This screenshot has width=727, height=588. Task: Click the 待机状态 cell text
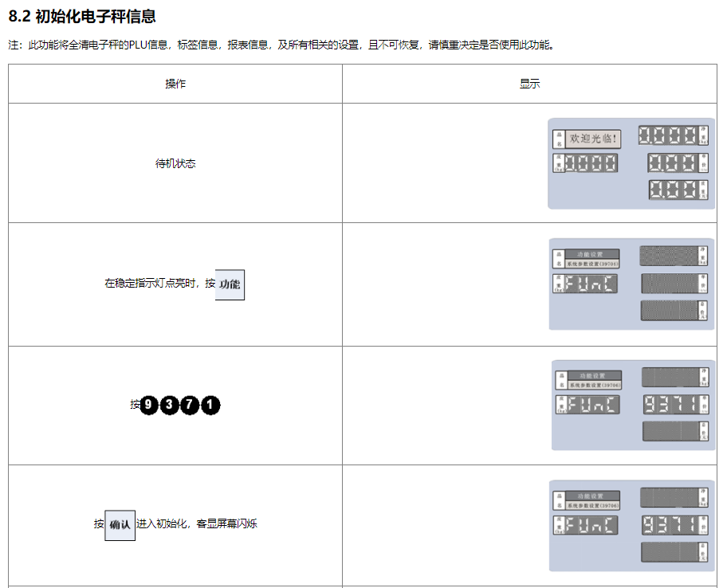[x=175, y=163]
